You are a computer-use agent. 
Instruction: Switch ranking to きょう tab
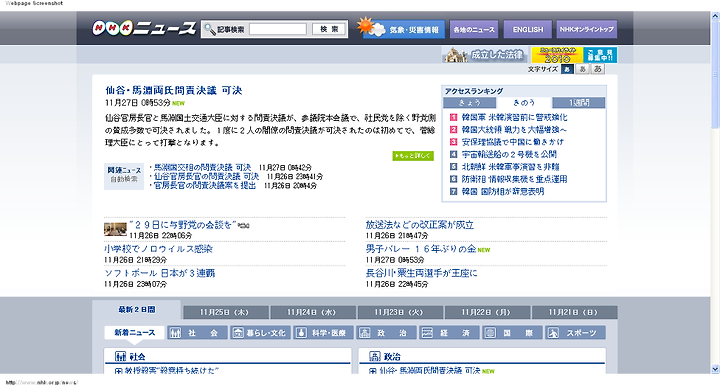470,102
